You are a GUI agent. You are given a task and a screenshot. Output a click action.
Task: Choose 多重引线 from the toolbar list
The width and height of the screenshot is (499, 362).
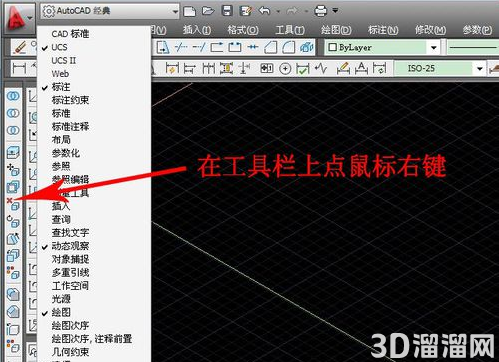[94, 273]
